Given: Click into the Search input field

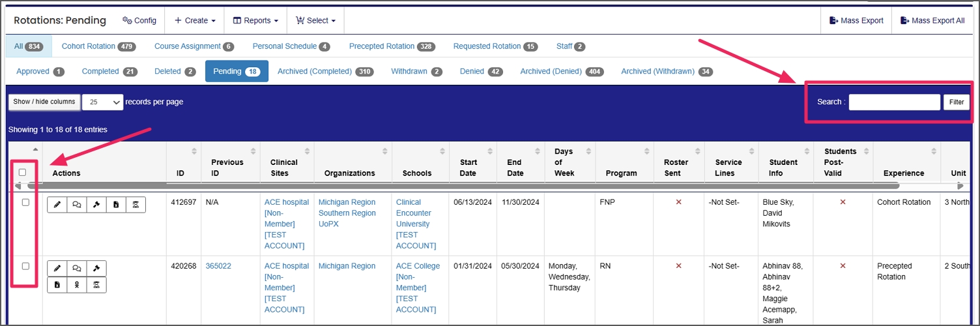Looking at the screenshot, I should (895, 102).
